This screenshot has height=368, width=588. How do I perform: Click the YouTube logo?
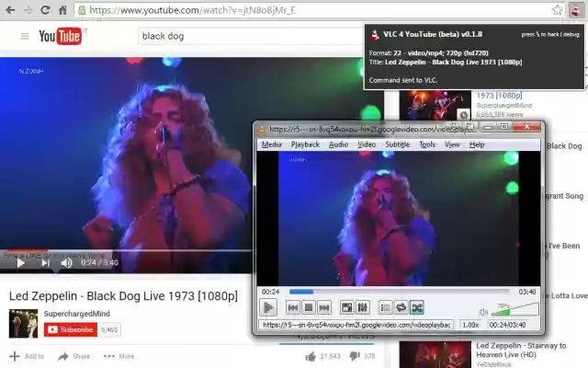[60, 36]
